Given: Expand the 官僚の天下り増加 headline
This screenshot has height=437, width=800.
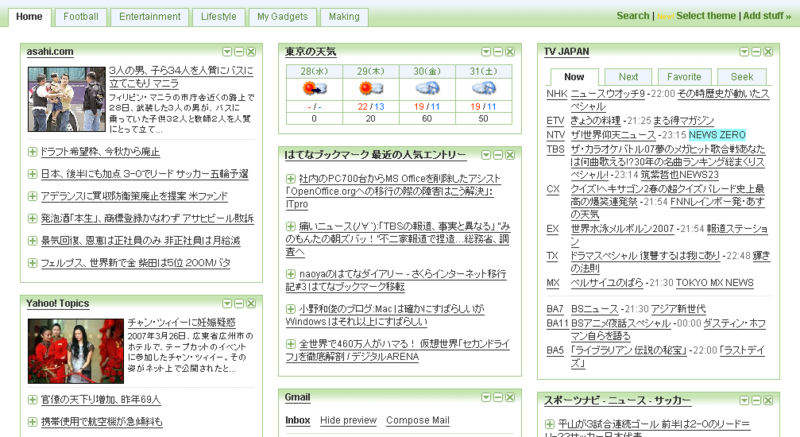Looking at the screenshot, I should pos(32,400).
